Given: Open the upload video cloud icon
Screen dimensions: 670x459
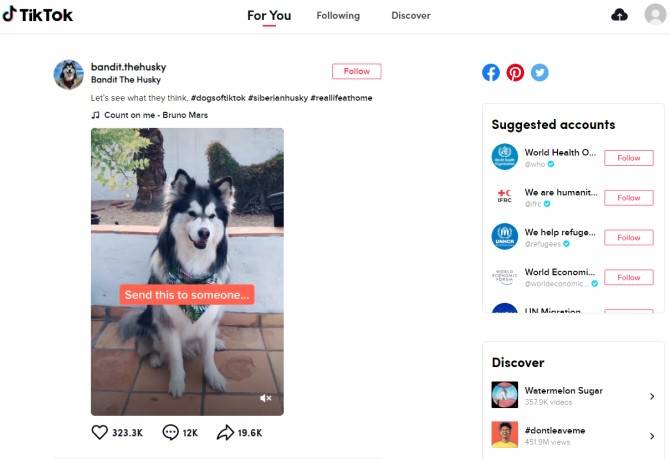Looking at the screenshot, I should (619, 15).
